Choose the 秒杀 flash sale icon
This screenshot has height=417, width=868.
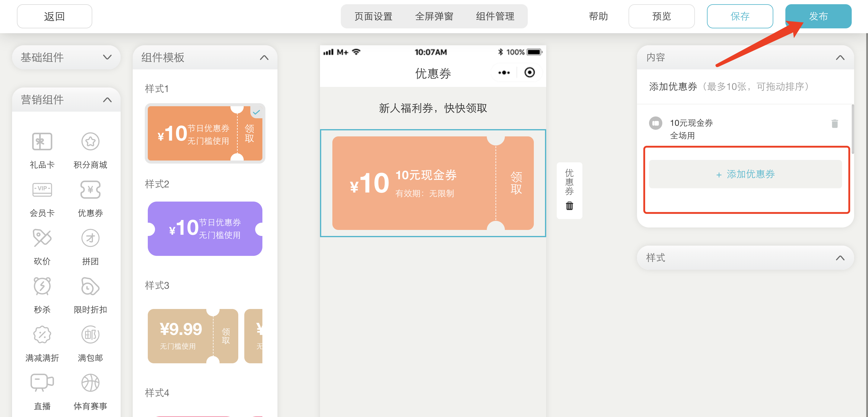click(42, 286)
